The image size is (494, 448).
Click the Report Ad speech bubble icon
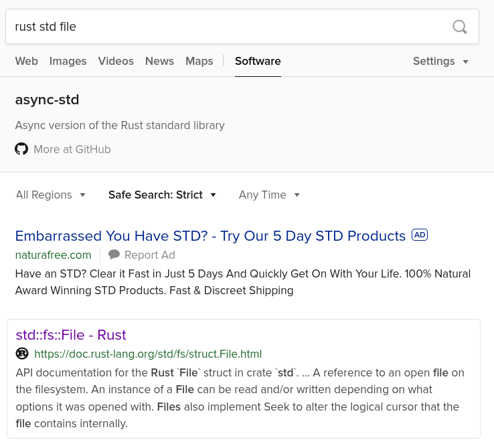(114, 255)
